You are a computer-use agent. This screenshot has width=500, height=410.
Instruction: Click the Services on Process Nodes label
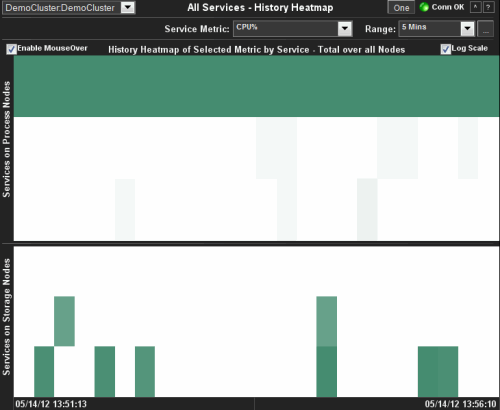point(7,139)
